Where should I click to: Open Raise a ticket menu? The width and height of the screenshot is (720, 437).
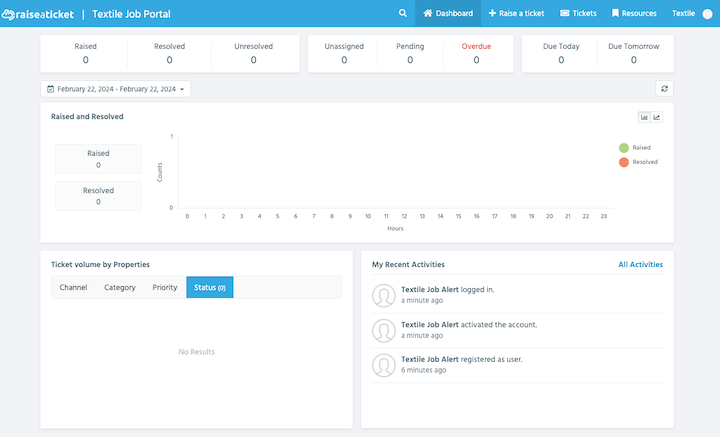[x=516, y=13]
